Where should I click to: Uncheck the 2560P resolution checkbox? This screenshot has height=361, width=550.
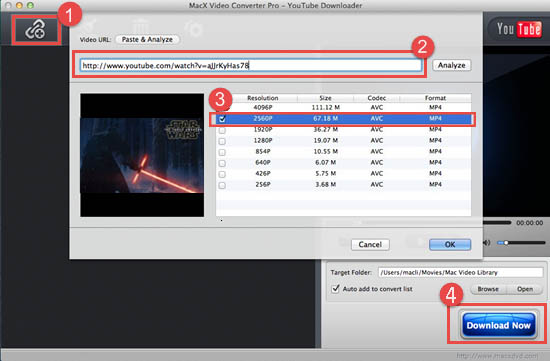tap(222, 119)
